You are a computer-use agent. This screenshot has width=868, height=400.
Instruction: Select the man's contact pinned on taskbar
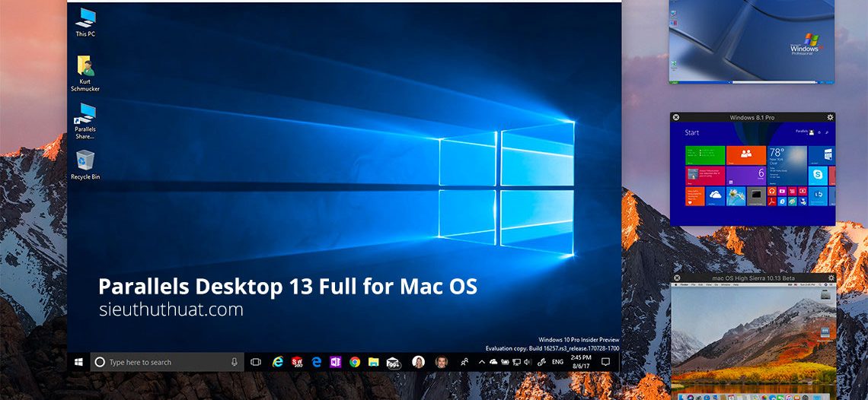coord(441,362)
